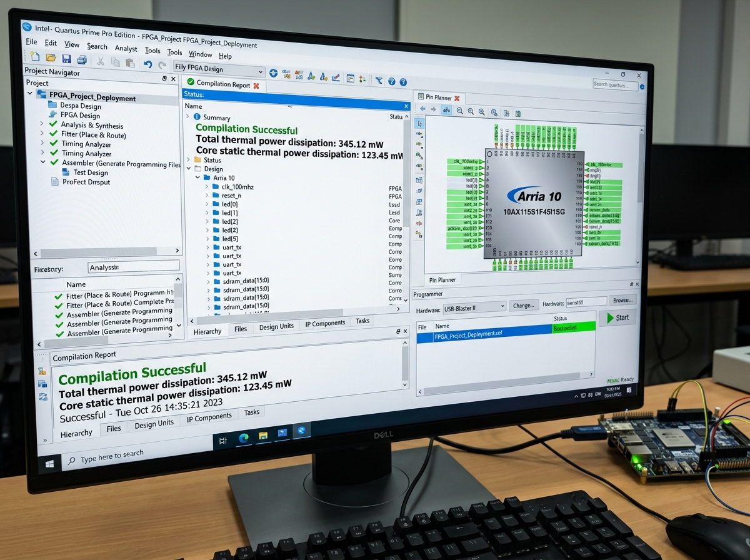Collapse the Design folder row
This screenshot has height=560, width=750.
[189, 169]
